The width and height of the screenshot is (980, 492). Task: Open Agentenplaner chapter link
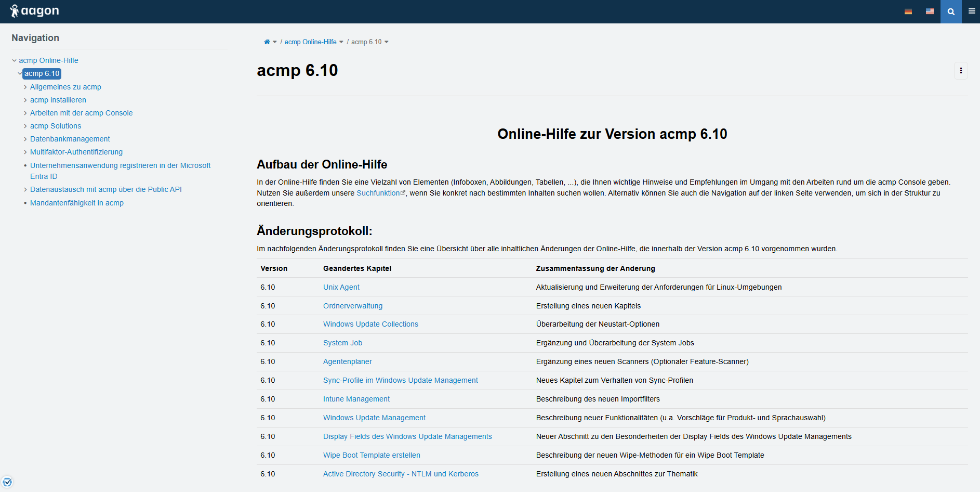pos(348,361)
